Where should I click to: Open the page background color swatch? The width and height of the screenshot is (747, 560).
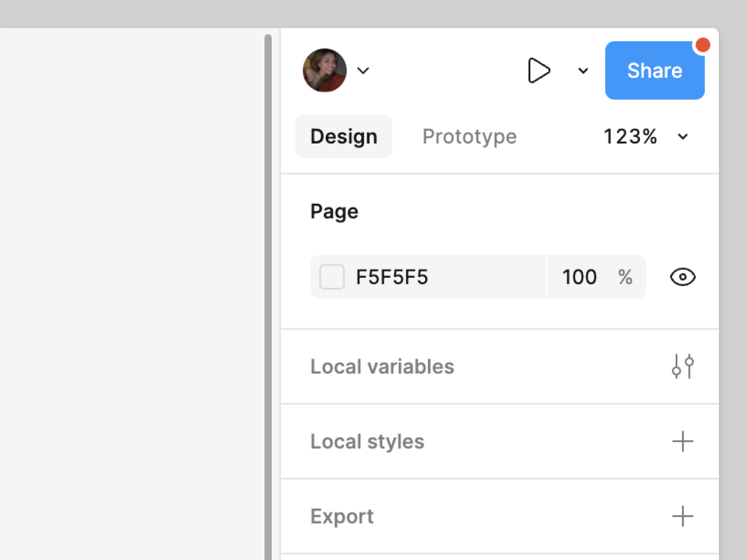(332, 277)
